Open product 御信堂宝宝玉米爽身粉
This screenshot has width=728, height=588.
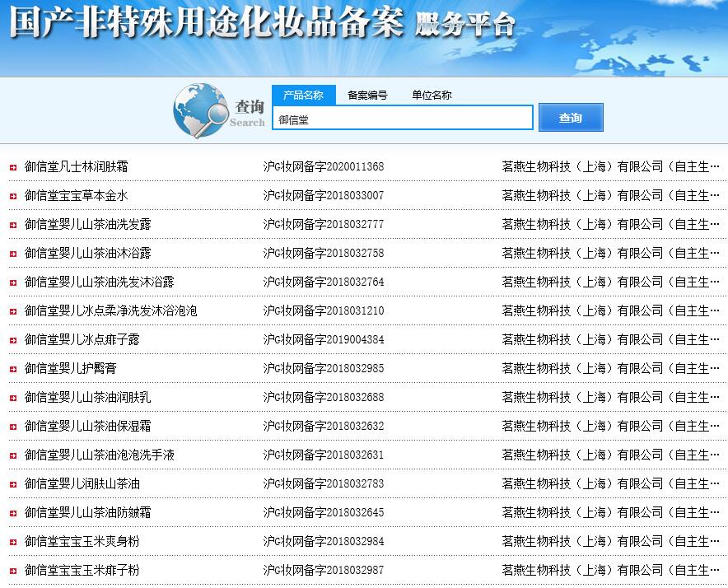[82, 541]
